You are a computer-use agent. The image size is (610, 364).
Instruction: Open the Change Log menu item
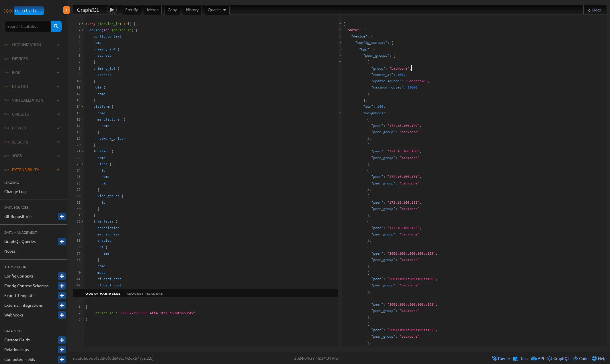(15, 192)
